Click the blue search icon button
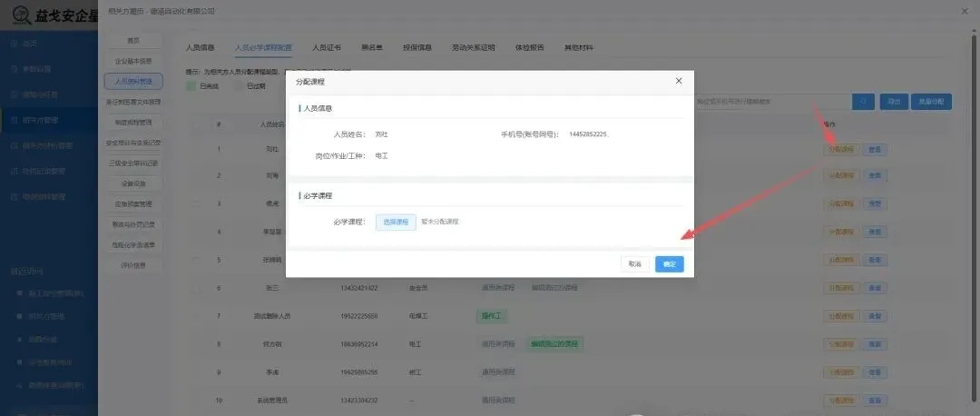The image size is (980, 416). [x=863, y=102]
